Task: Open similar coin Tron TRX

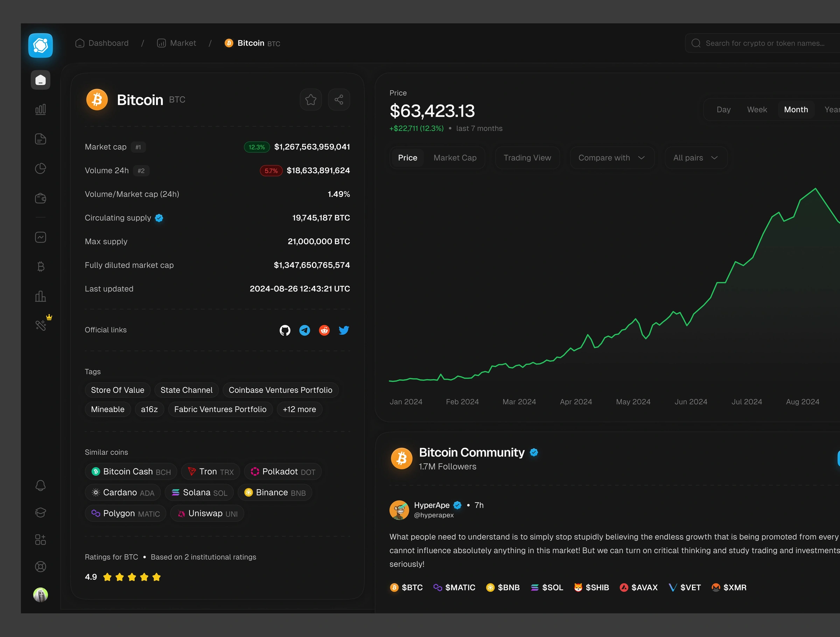Action: click(x=211, y=472)
